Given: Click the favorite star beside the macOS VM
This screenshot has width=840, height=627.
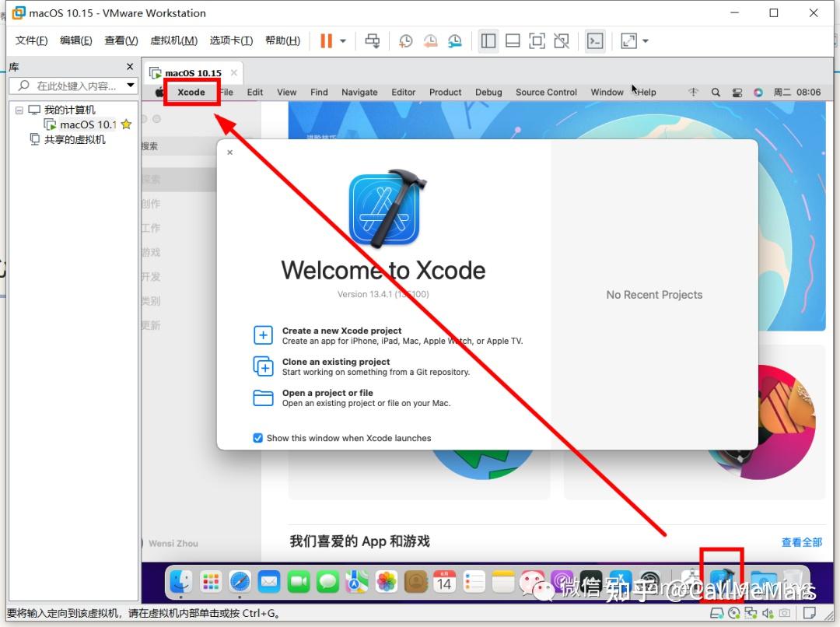Looking at the screenshot, I should 127,124.
